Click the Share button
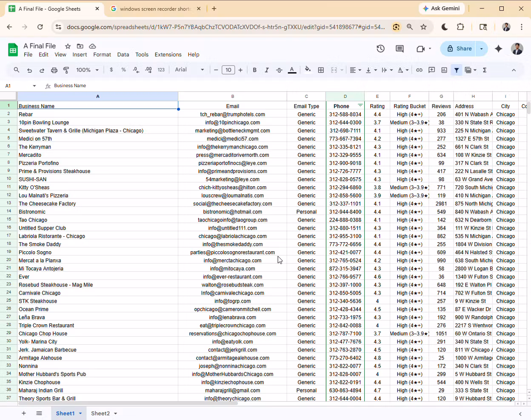The height and width of the screenshot is (420, 531). tap(459, 49)
